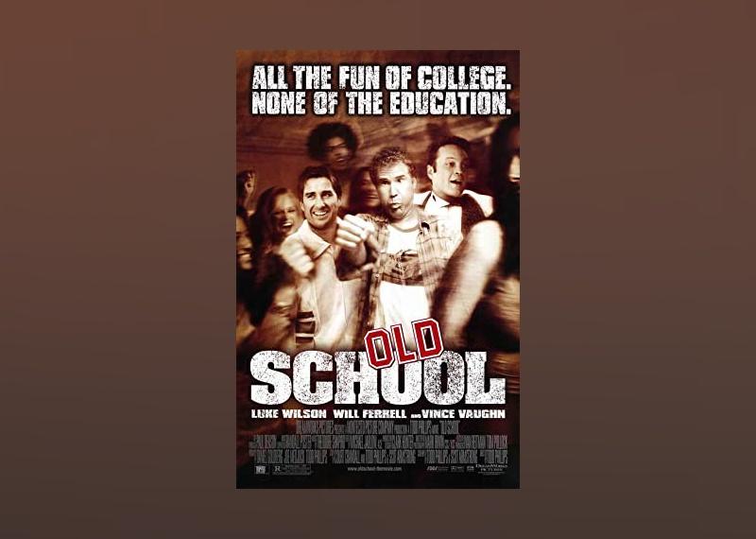
Task: Click the Luke Wilson name credit
Action: [x=288, y=414]
